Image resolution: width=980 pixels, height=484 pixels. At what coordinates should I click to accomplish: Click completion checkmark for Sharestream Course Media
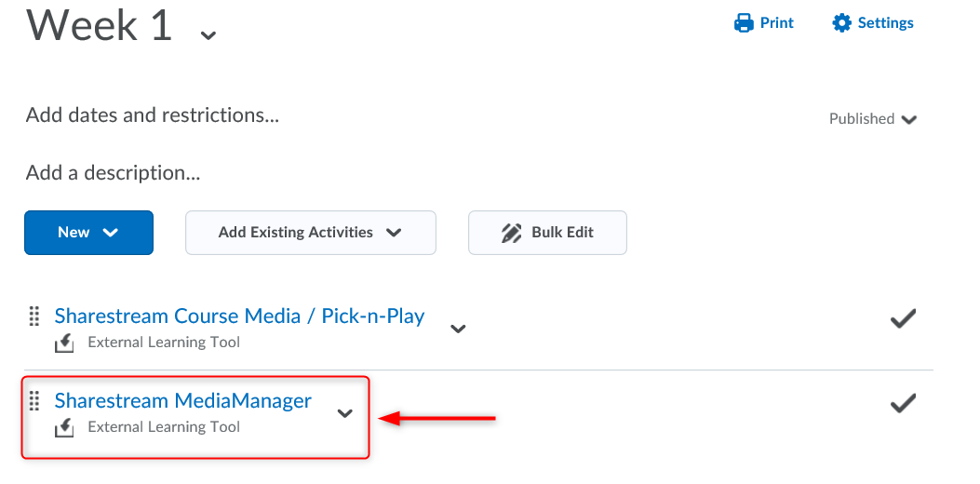(x=902, y=319)
